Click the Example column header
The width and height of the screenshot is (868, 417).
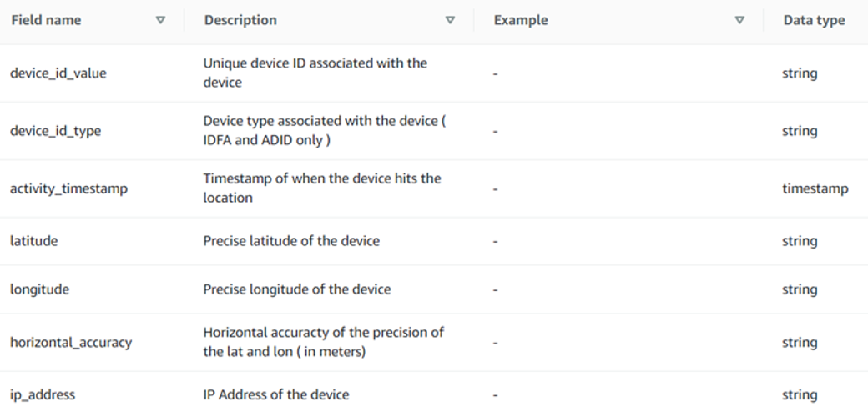521,21
